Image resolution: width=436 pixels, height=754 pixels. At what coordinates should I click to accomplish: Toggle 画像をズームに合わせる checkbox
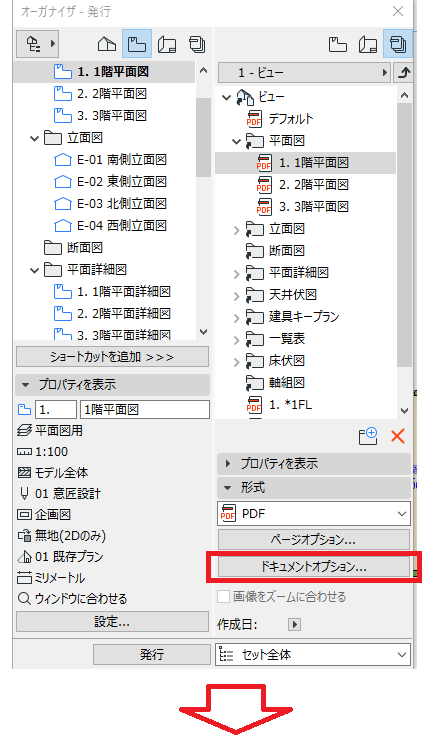pos(223,597)
